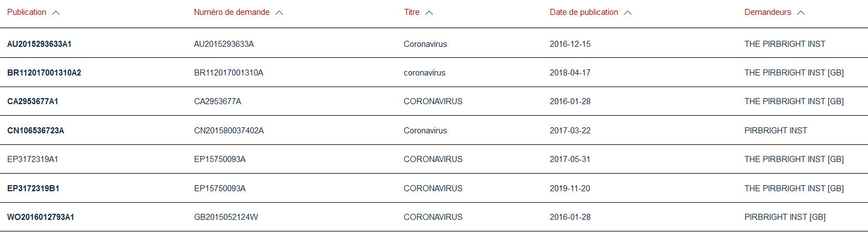This screenshot has height=232, width=868.
Task: Sort by the Titre column label
Action: pos(411,12)
